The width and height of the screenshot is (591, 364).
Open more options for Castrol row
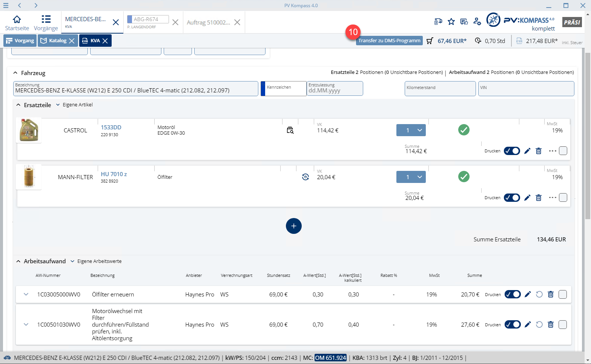[553, 151]
